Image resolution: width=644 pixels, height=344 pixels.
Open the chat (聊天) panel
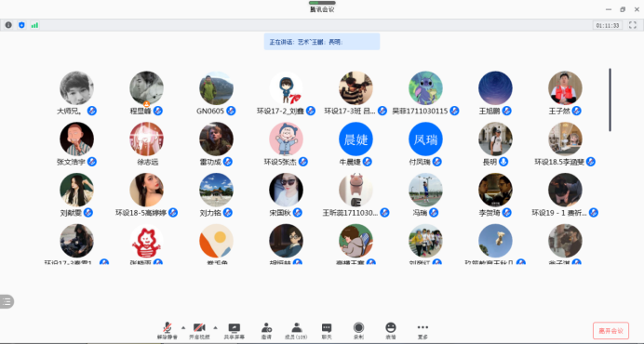click(327, 331)
